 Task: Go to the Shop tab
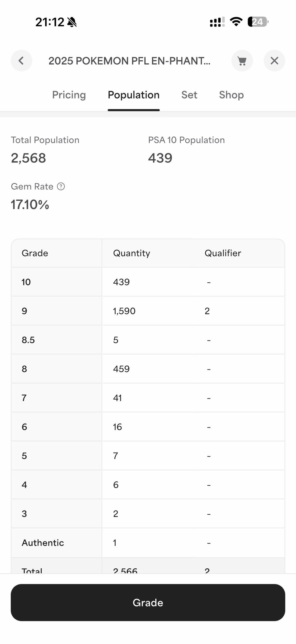click(231, 95)
